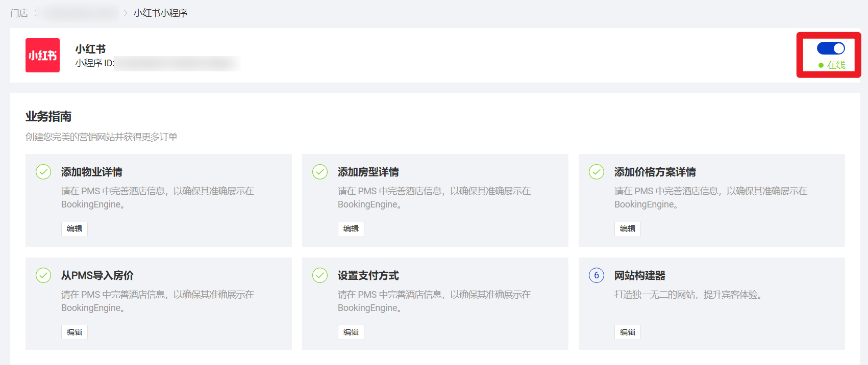Click green checkmark beside 添加价格方案详情
The width and height of the screenshot is (868, 365).
click(x=597, y=172)
